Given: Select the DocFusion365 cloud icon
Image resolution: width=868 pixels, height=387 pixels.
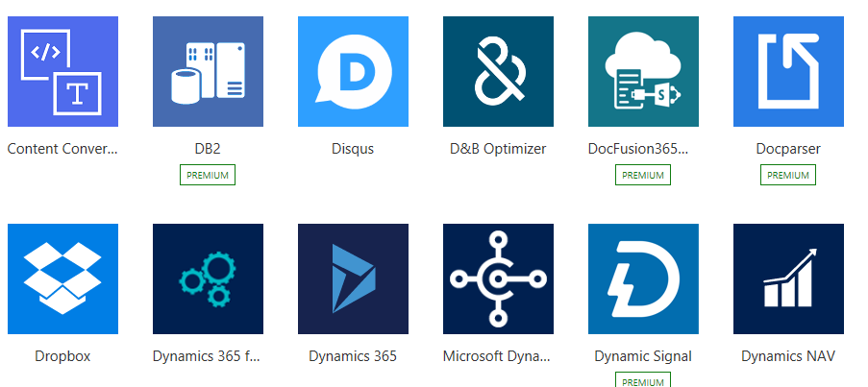Looking at the screenshot, I should pos(643,71).
